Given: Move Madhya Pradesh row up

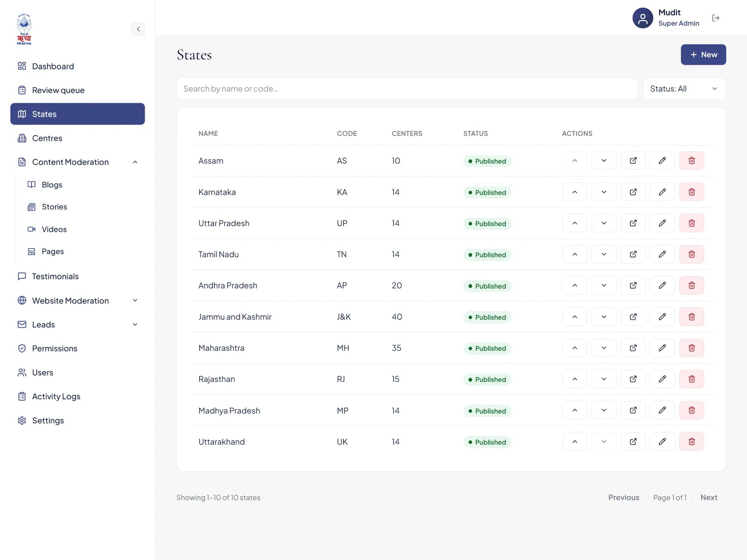Looking at the screenshot, I should [x=575, y=410].
